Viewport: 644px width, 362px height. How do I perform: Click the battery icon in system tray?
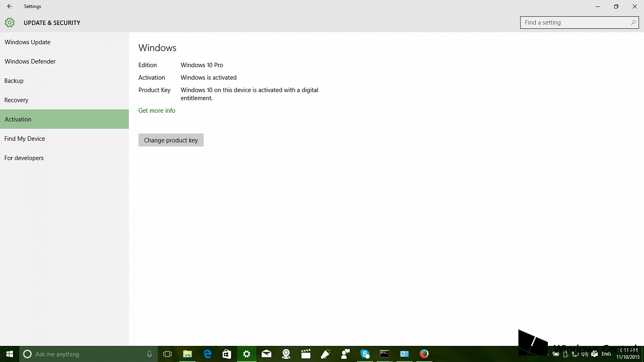556,354
